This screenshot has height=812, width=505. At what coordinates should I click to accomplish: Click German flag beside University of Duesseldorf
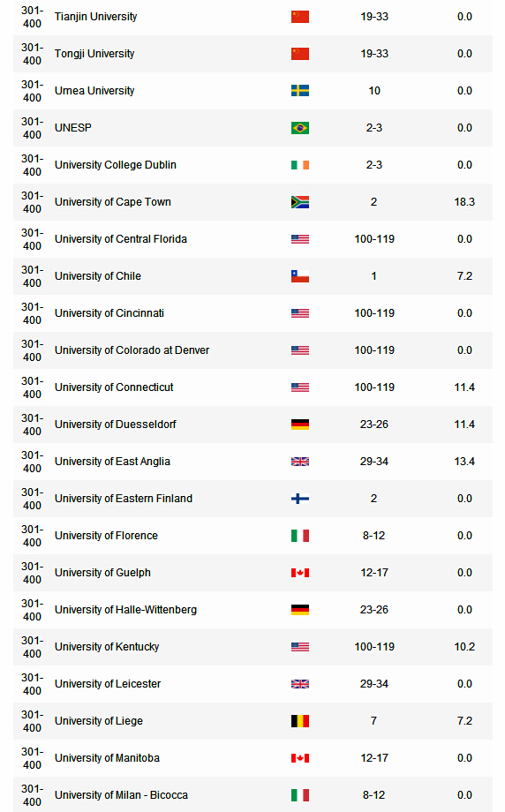click(x=300, y=425)
